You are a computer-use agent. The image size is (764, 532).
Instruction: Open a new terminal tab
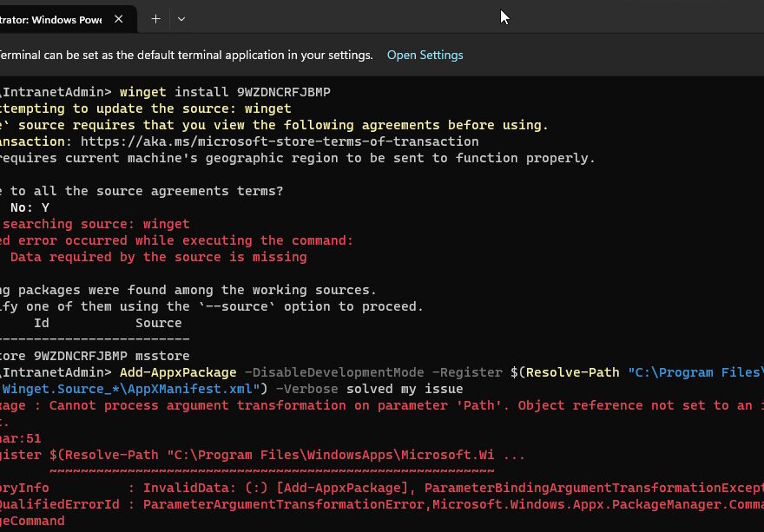tap(155, 18)
